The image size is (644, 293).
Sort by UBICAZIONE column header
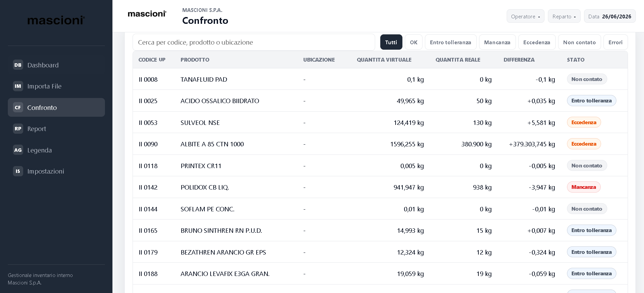tap(319, 60)
